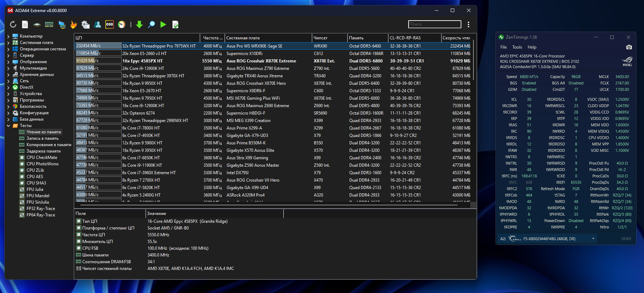The height and width of the screenshot is (293, 644).
Task: Select the 32x Ryzen Threadripper Pro 7975WX row
Action: [273, 46]
